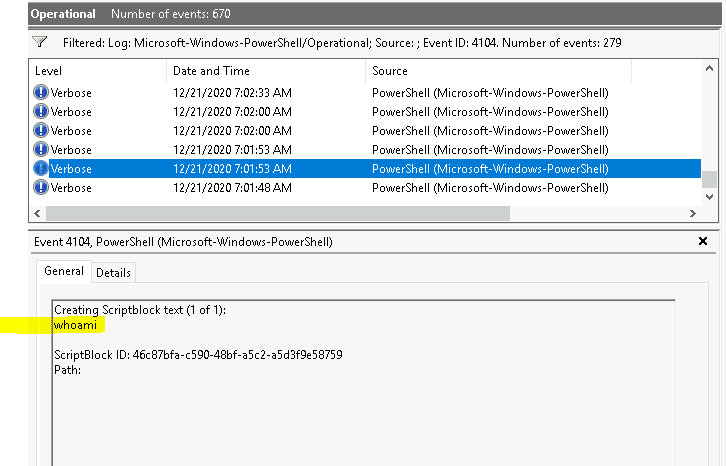Sort events by the Level column header
The width and height of the screenshot is (726, 466).
[x=98, y=71]
